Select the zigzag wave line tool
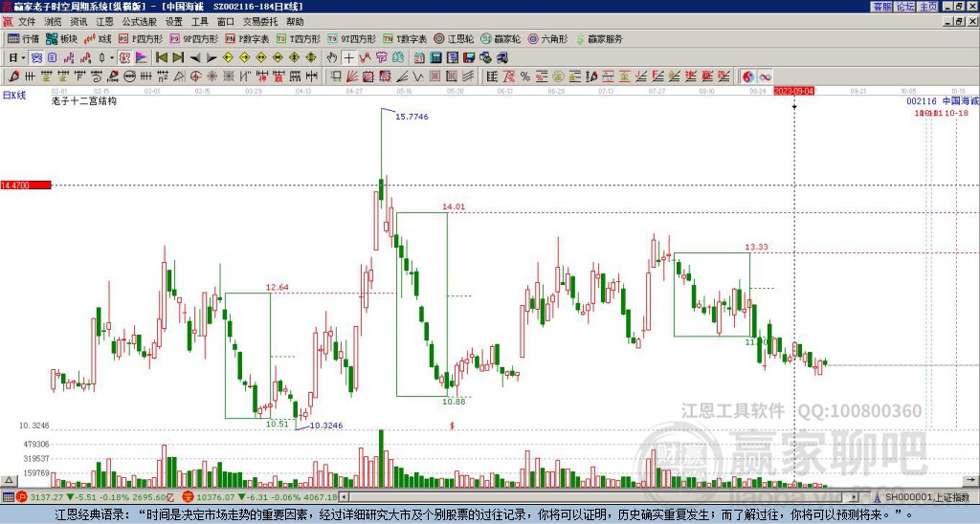Screen dimensions: 980x524 tap(418, 76)
